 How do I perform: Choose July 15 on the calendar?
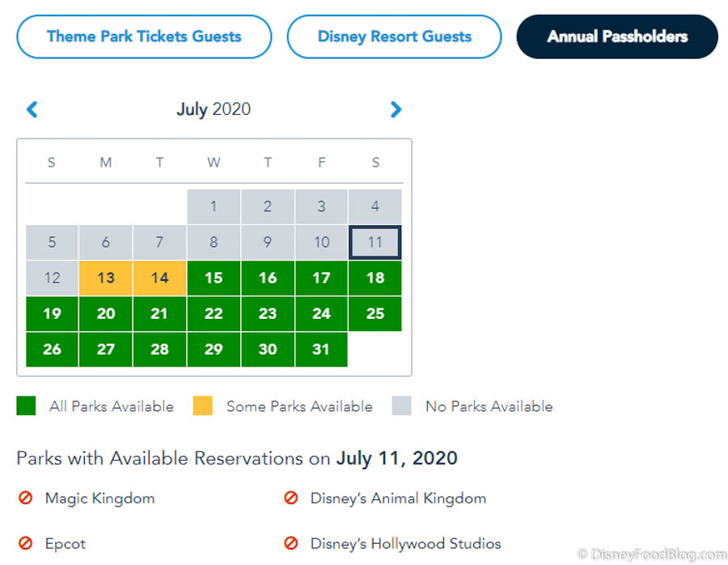214,278
